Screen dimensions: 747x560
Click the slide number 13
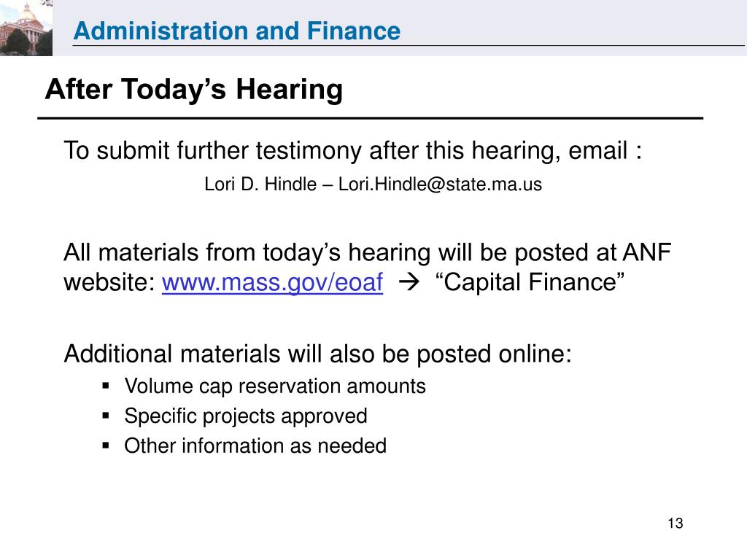coord(675,524)
